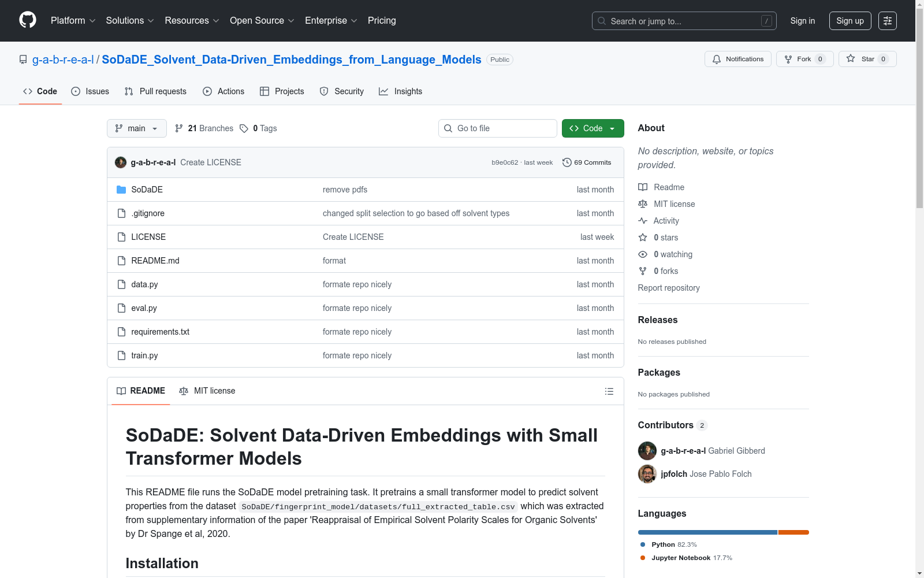Focus the Go to file input
Screen dimensions: 924x578
pos(498,128)
